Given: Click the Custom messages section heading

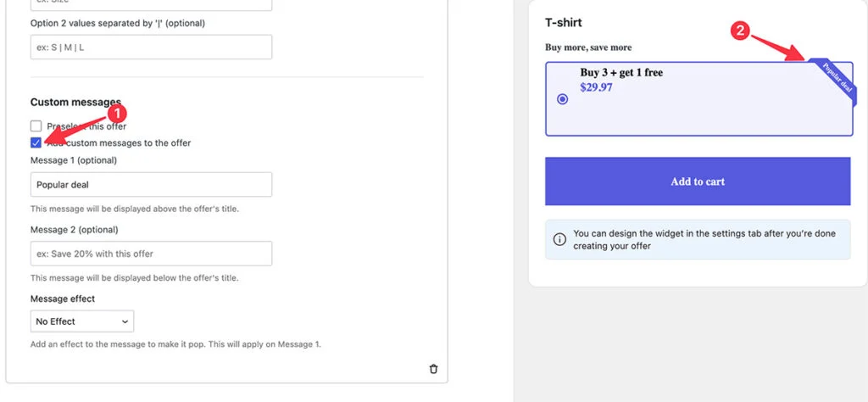Looking at the screenshot, I should [75, 103].
